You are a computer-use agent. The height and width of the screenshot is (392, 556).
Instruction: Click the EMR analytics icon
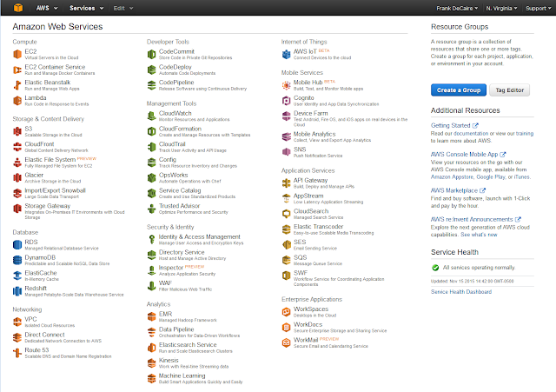click(152, 316)
